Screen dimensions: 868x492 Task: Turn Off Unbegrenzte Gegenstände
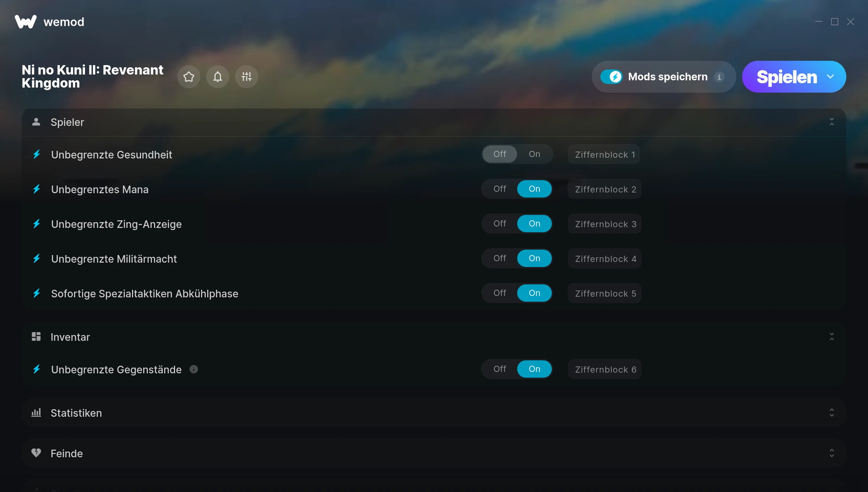[x=500, y=369]
